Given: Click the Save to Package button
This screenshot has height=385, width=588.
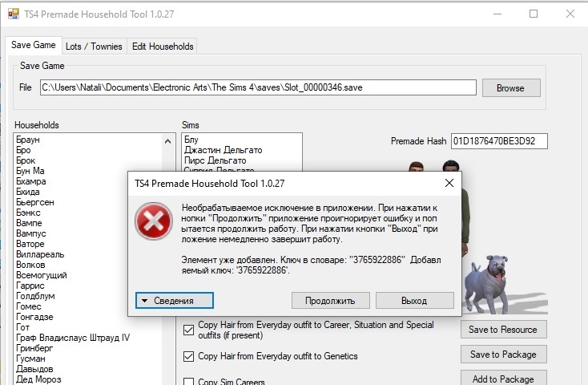Looking at the screenshot, I should coord(504,355).
